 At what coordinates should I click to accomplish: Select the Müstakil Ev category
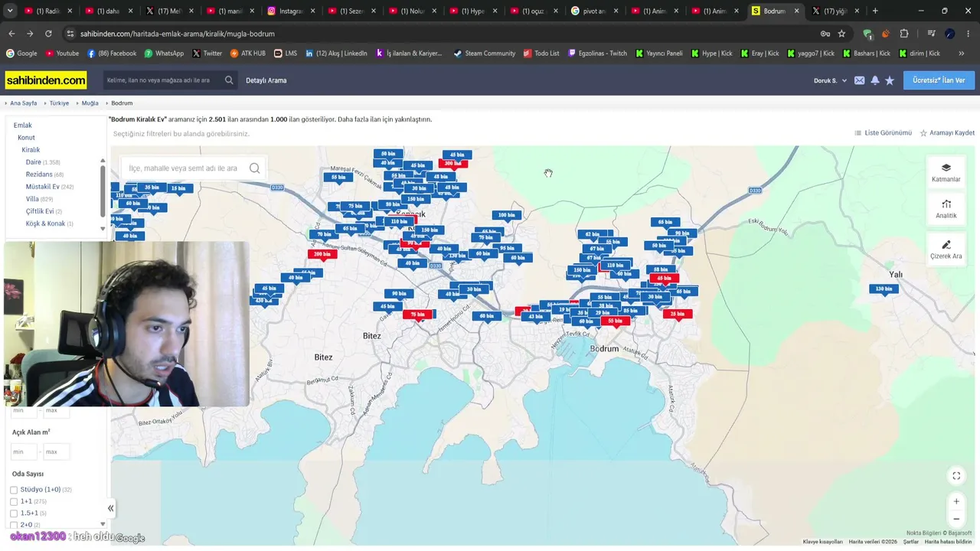click(42, 187)
